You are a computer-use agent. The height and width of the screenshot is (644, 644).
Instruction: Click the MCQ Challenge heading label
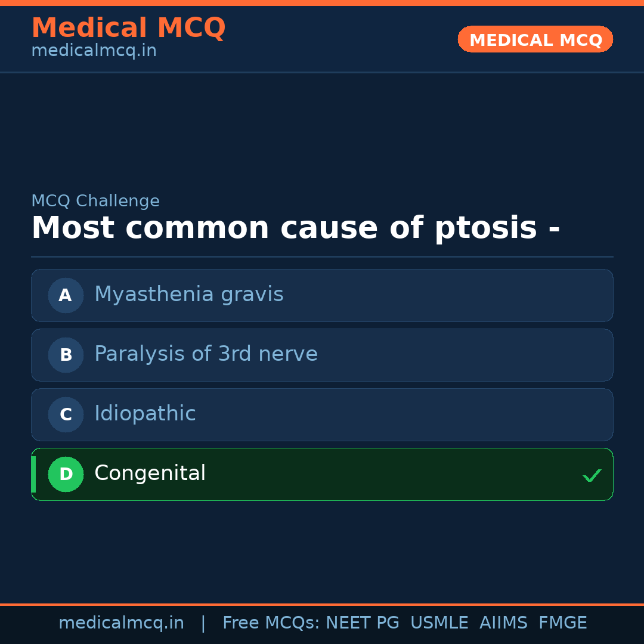(95, 201)
